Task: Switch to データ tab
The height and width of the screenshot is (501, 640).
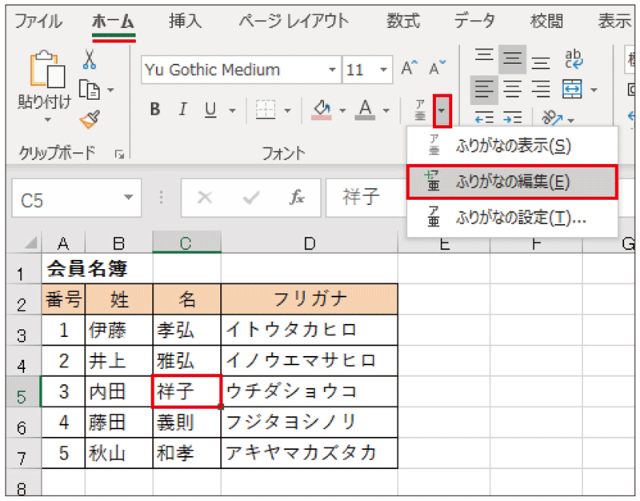Action: (x=475, y=21)
